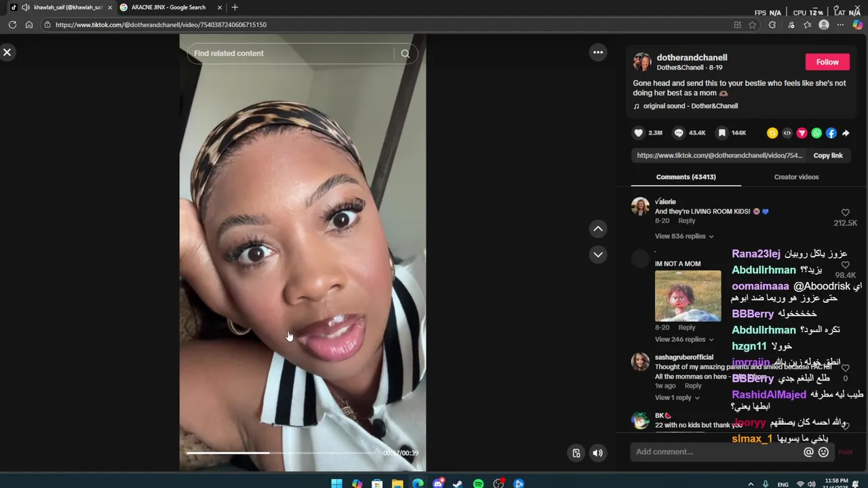This screenshot has width=868, height=488.
Task: Reply to sashagruberofficial's comment
Action: click(693, 386)
